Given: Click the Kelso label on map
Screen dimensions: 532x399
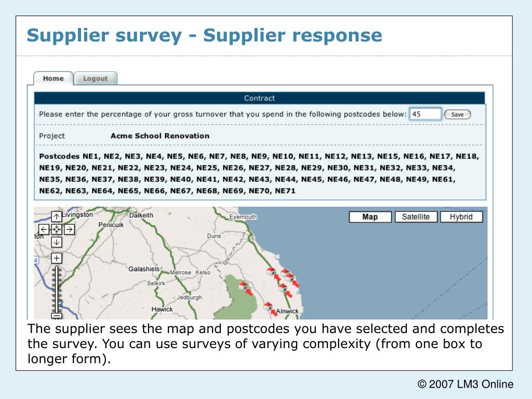Looking at the screenshot, I should [x=203, y=272].
